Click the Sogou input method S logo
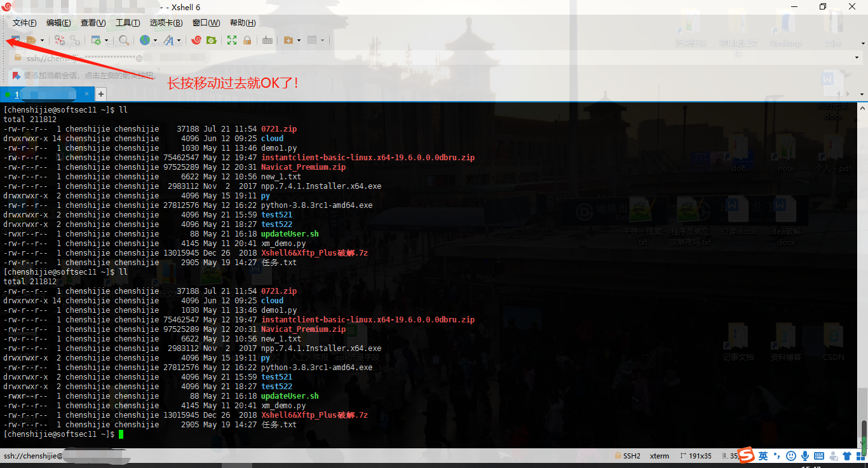Viewport: 868px width, 468px height. [x=746, y=455]
